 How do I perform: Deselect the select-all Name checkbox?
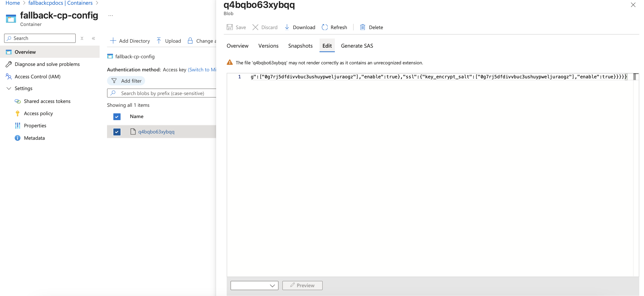tap(117, 117)
